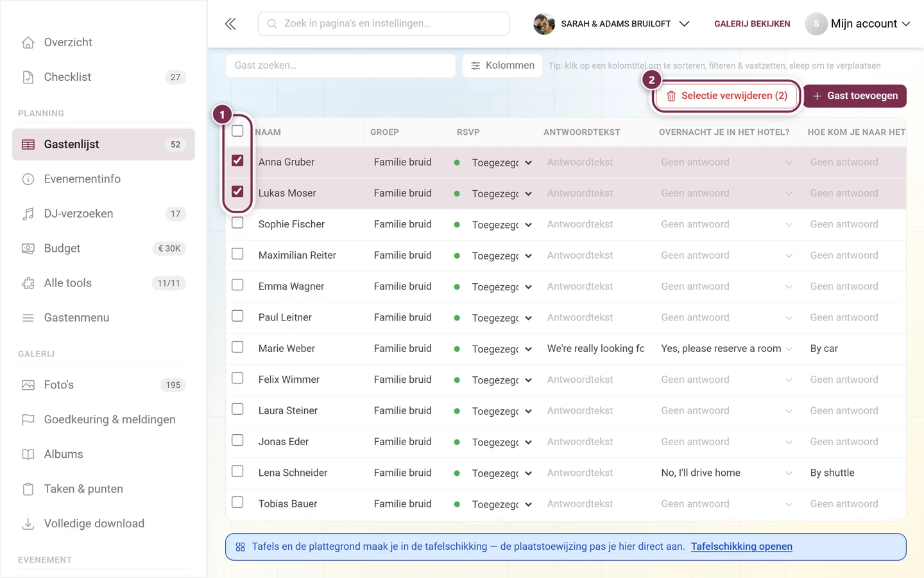Click the Volledige download arrow icon
This screenshot has width=924, height=578.
28,524
